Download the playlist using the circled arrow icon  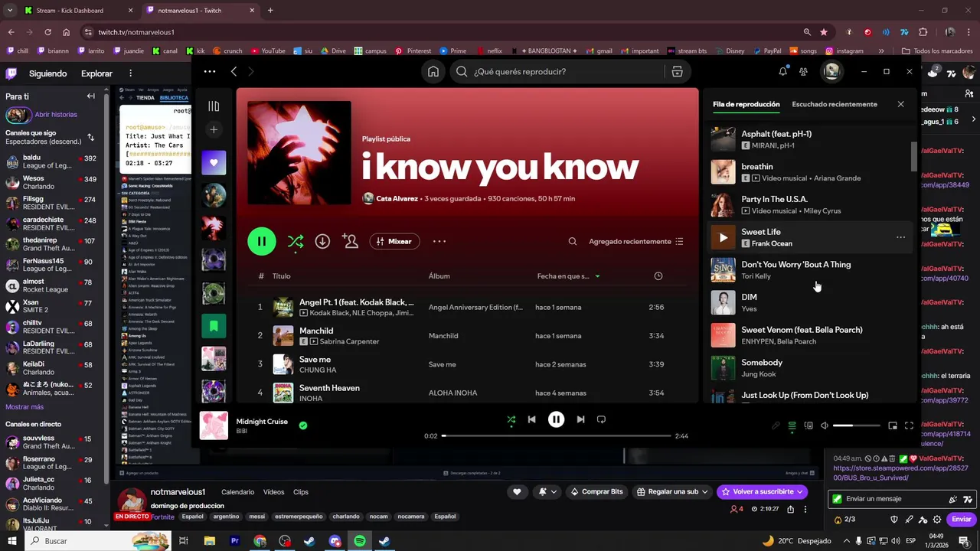click(x=322, y=241)
